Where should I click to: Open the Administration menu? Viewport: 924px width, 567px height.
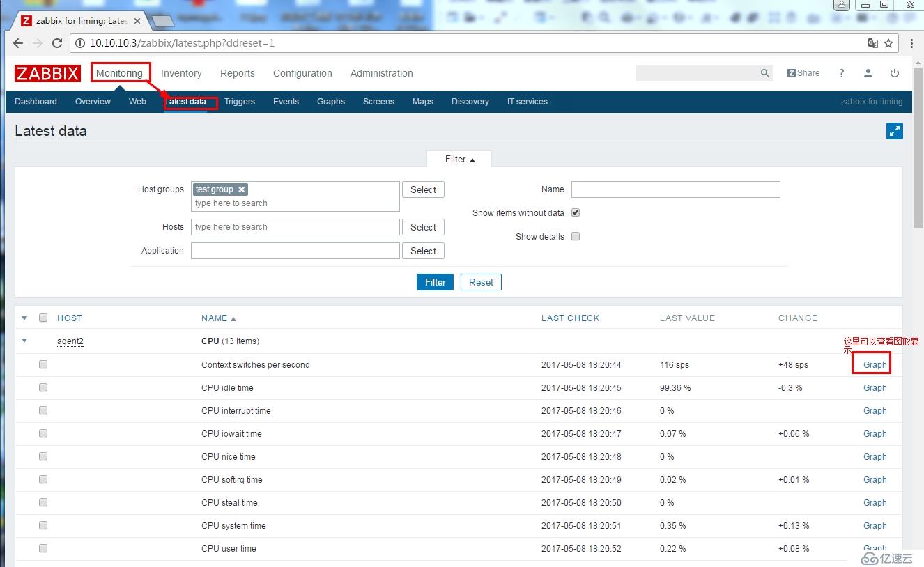381,73
